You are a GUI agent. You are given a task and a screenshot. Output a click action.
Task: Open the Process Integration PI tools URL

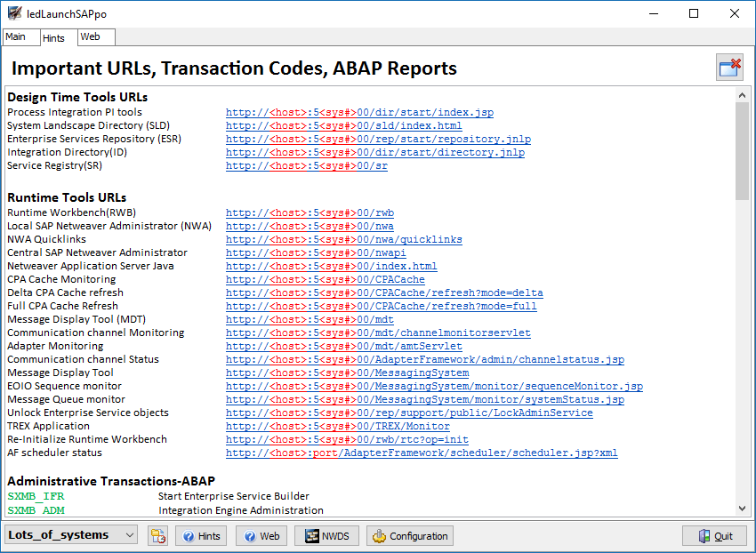[359, 112]
